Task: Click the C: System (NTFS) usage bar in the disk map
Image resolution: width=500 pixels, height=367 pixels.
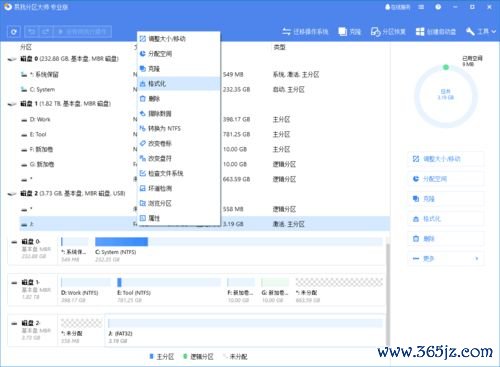Action: 239,242
